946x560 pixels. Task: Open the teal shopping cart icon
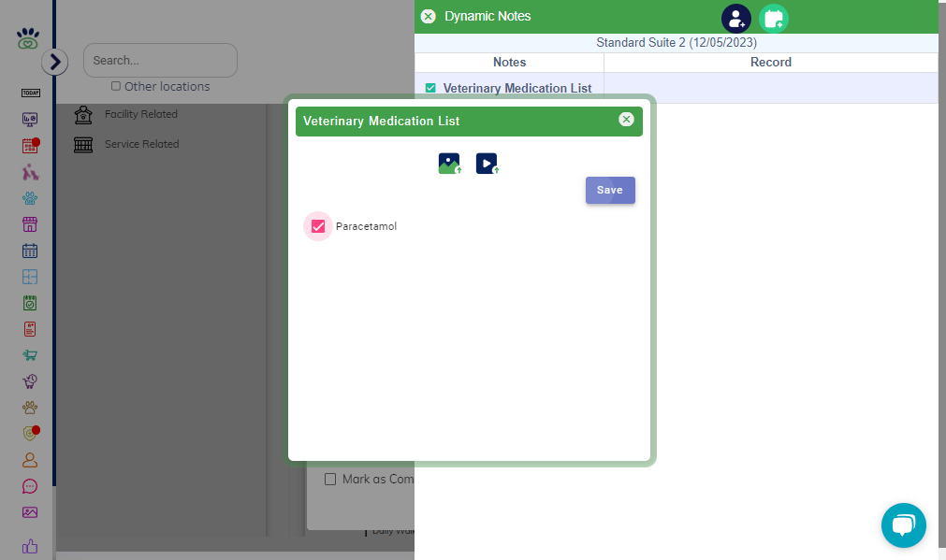(30, 355)
